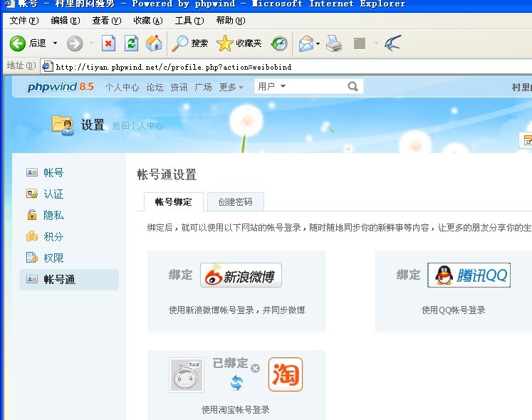This screenshot has height=420, width=532.
Task: Open the 文件(F) menu
Action: [24, 21]
